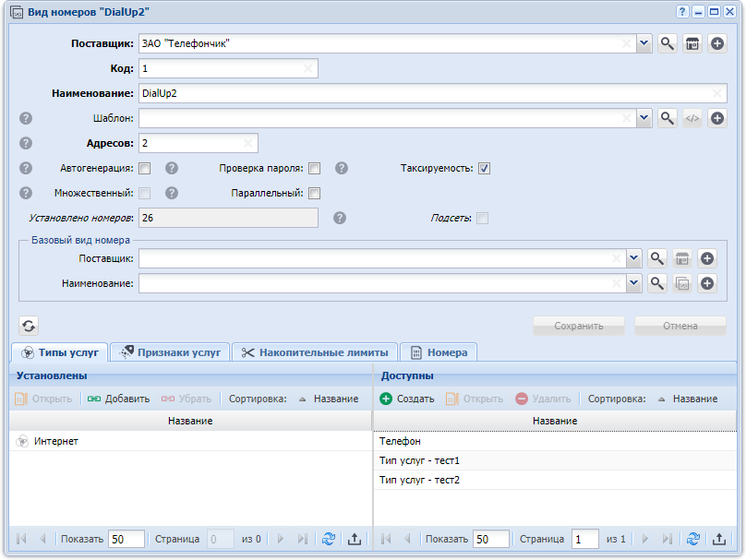
Task: Click Удалить in the Доступны toolbar
Action: [x=543, y=399]
